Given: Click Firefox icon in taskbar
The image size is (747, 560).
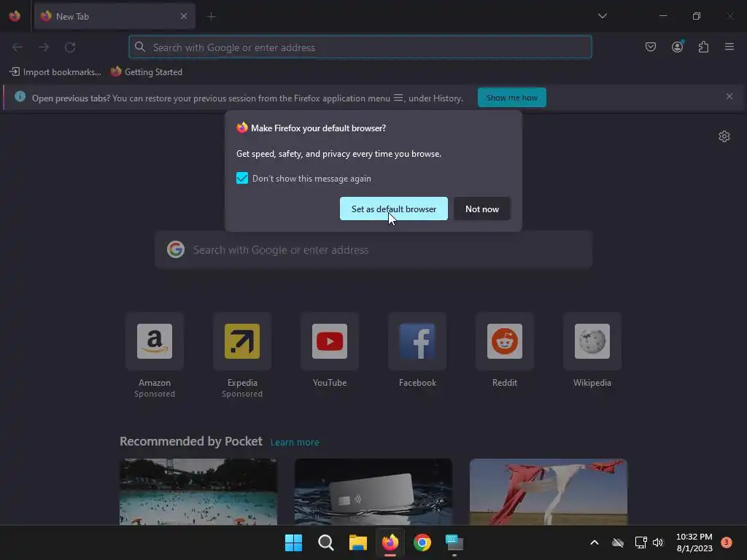Looking at the screenshot, I should click(x=390, y=542).
